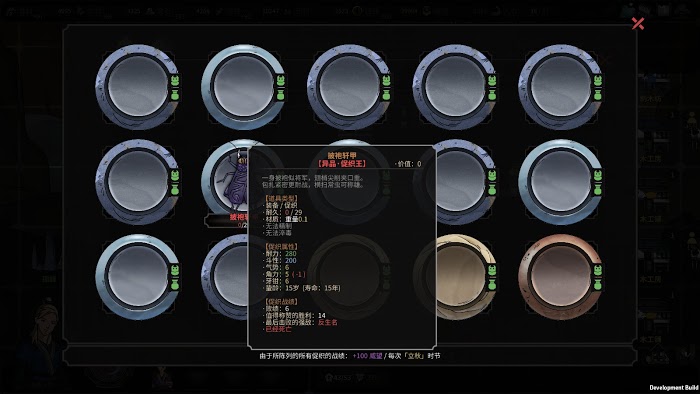This screenshot has height=394, width=700.
Task: Select the fifth jar in the top row
Action: point(560,87)
